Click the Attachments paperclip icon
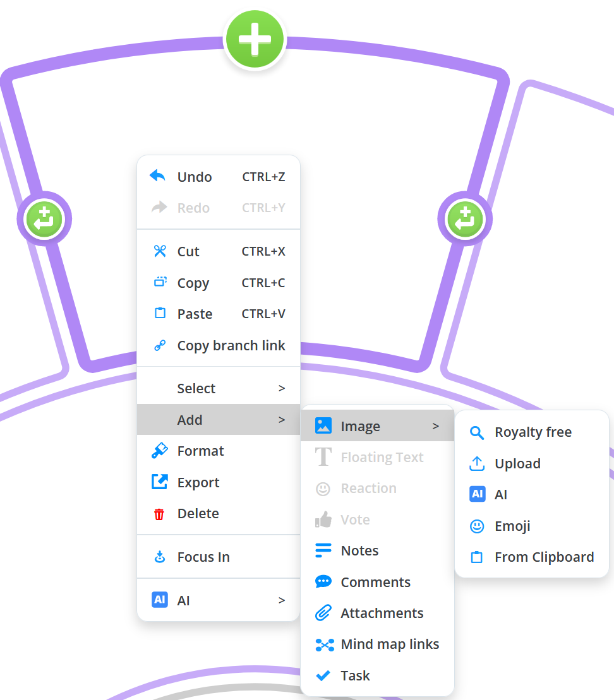This screenshot has width=614, height=700. (x=323, y=613)
